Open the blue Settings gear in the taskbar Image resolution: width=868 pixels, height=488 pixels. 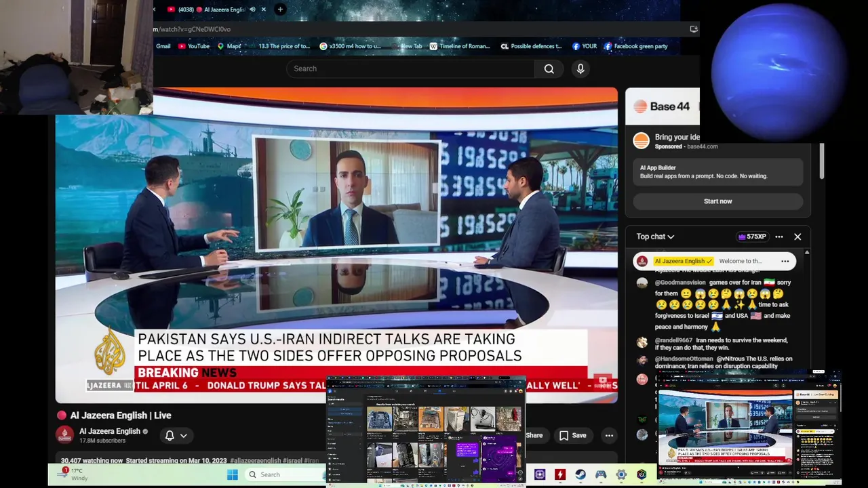621,474
